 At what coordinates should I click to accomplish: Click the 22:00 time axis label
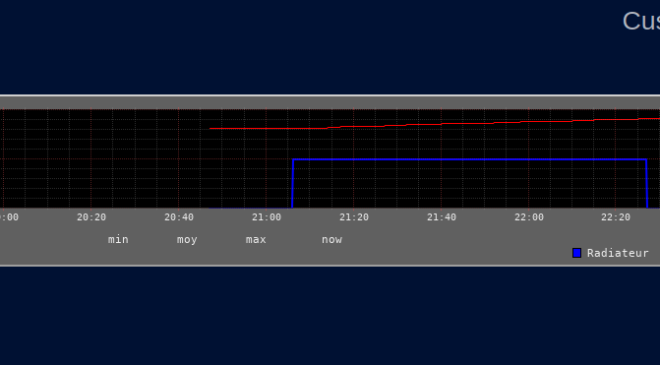pos(529,217)
